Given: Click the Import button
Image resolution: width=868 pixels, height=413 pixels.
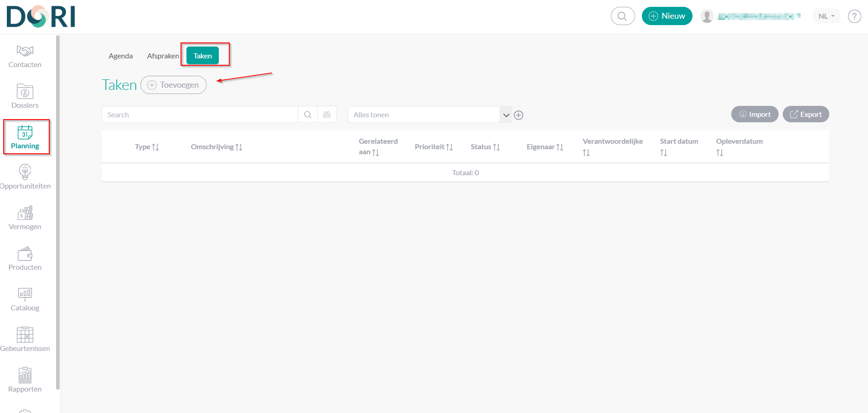Looking at the screenshot, I should point(754,115).
